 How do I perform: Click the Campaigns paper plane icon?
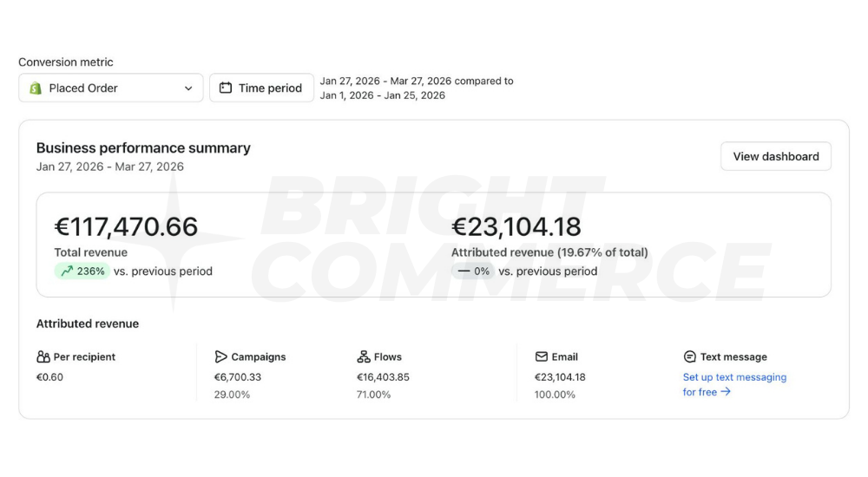[x=220, y=357]
